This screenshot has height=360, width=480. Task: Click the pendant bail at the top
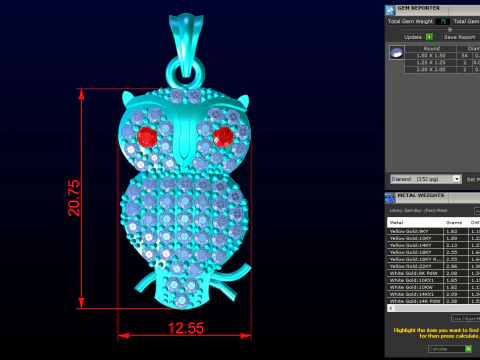click(x=186, y=45)
